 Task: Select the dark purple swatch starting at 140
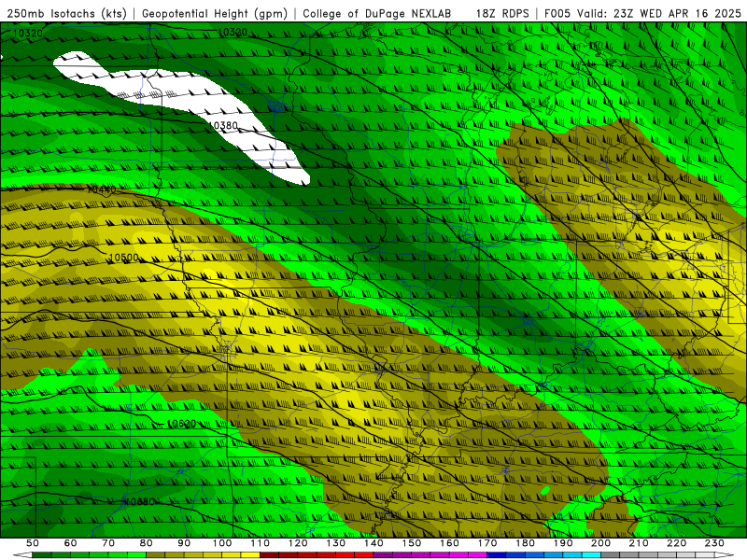coord(383,555)
